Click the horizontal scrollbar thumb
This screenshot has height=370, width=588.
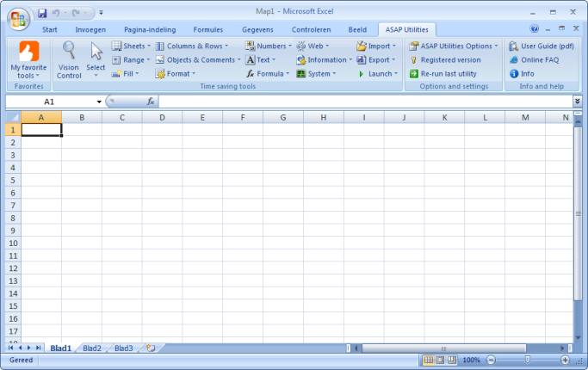pos(443,348)
